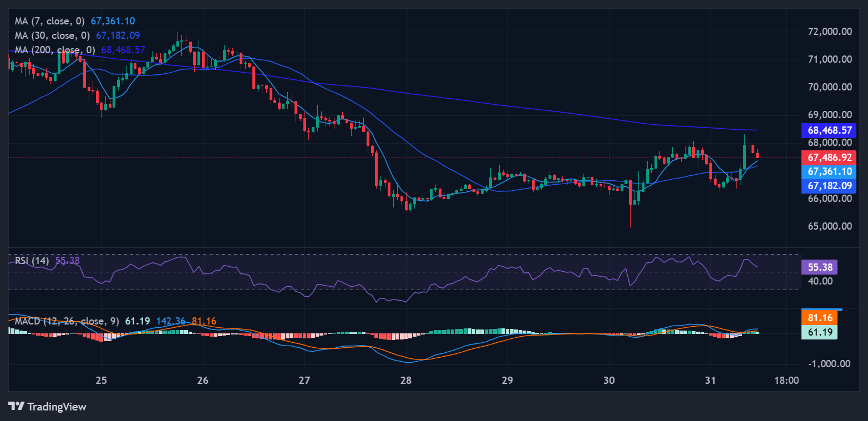
Task: Click the red 67,486.92 current price label
Action: (x=829, y=158)
